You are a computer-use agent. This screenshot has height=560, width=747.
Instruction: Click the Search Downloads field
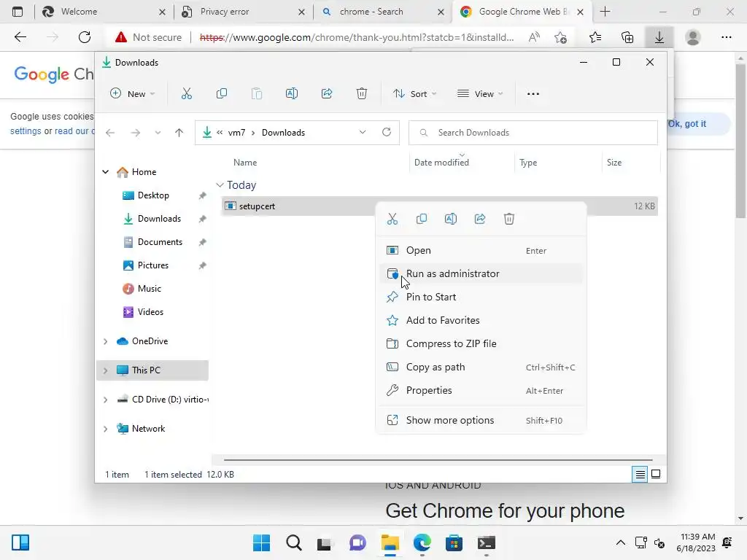[x=533, y=133]
